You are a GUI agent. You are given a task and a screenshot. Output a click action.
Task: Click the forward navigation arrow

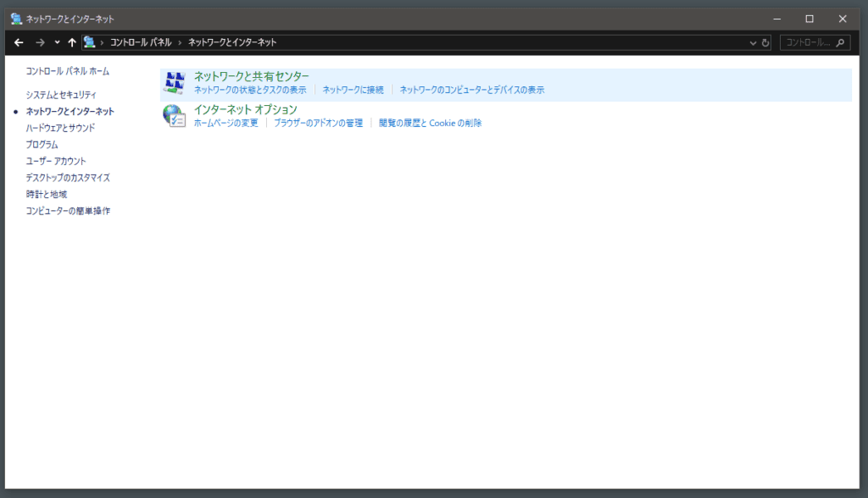pos(40,42)
